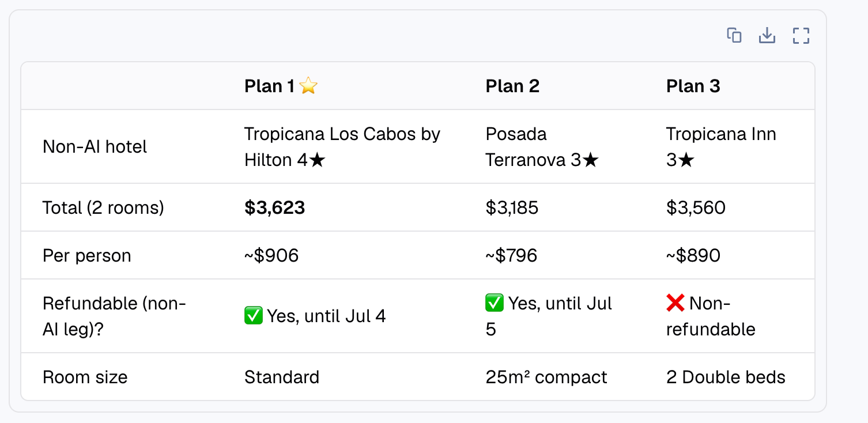Click the bold $3,623 total

click(x=275, y=207)
